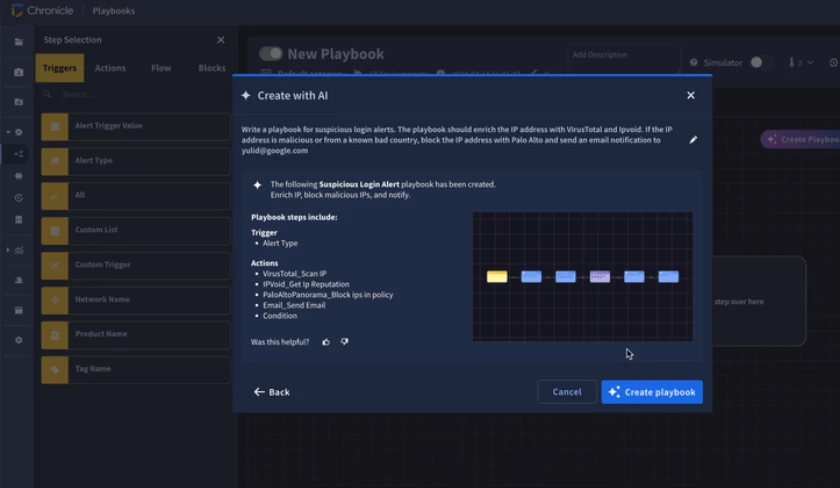The width and height of the screenshot is (840, 488).
Task: Open the clock icon in left sidebar
Action: click(19, 198)
